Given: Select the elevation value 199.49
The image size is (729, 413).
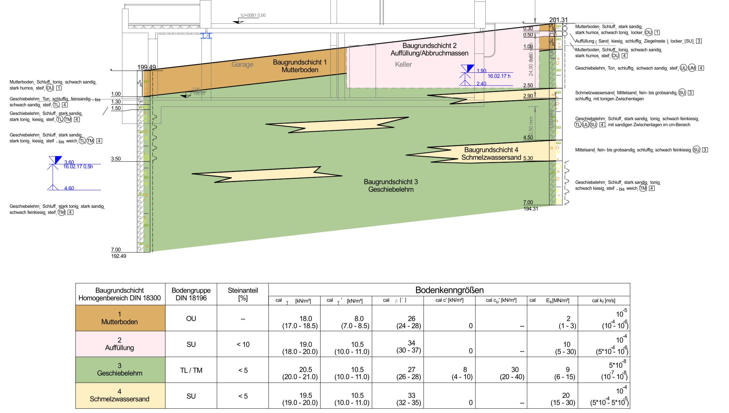Looking at the screenshot, I should (x=147, y=67).
